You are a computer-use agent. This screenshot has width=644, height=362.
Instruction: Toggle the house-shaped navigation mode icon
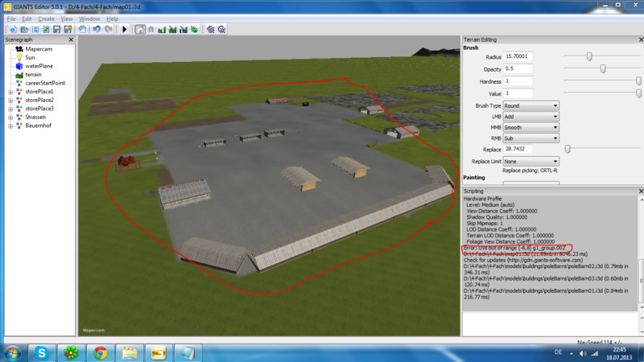(140, 30)
